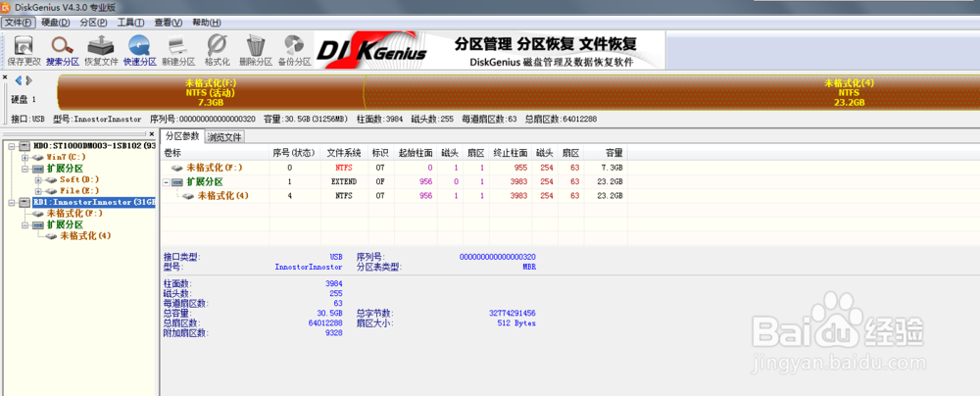Collapse HD0's 扩展分区 tree node
This screenshot has width=980, height=396.
pos(25,169)
